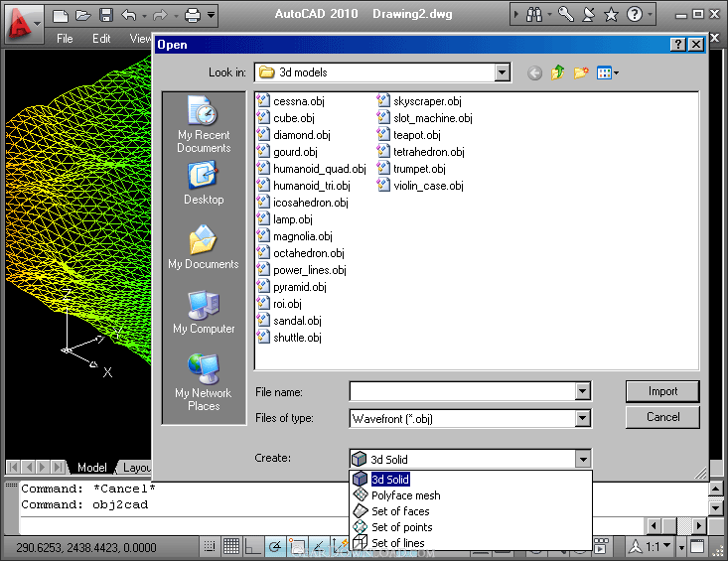This screenshot has width=728, height=561.
Task: Click the Cancel button in Open dialog
Action: [662, 417]
